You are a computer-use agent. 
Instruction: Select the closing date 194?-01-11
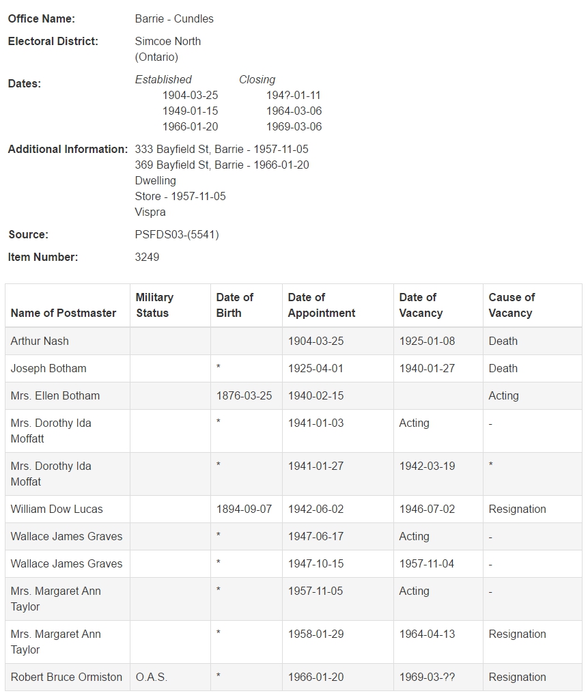tap(293, 95)
